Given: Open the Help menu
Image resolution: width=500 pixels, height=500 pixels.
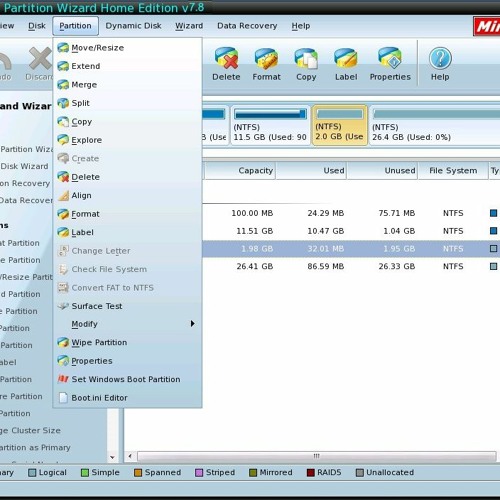Looking at the screenshot, I should coord(301,26).
